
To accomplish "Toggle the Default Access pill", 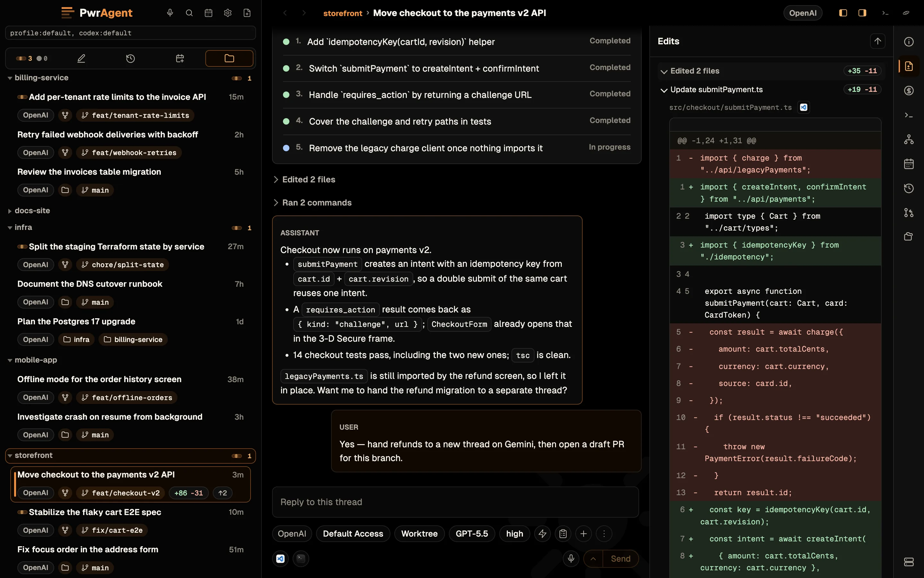I will click(353, 534).
